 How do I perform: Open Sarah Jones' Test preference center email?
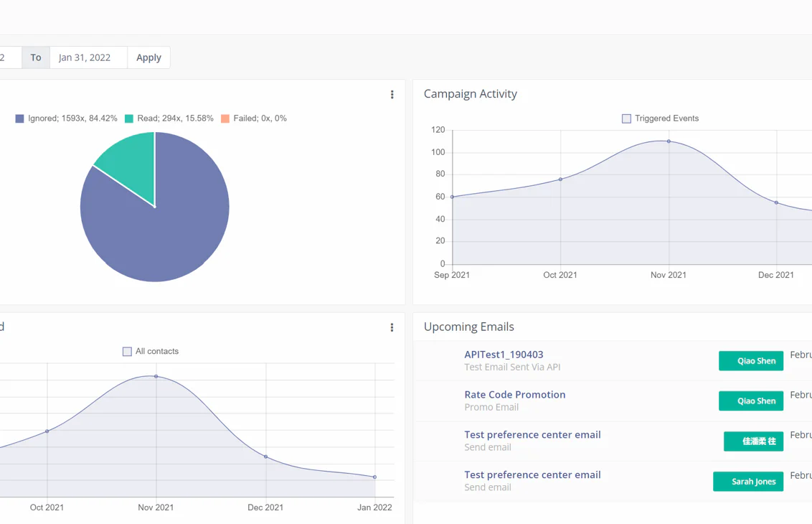pos(532,474)
